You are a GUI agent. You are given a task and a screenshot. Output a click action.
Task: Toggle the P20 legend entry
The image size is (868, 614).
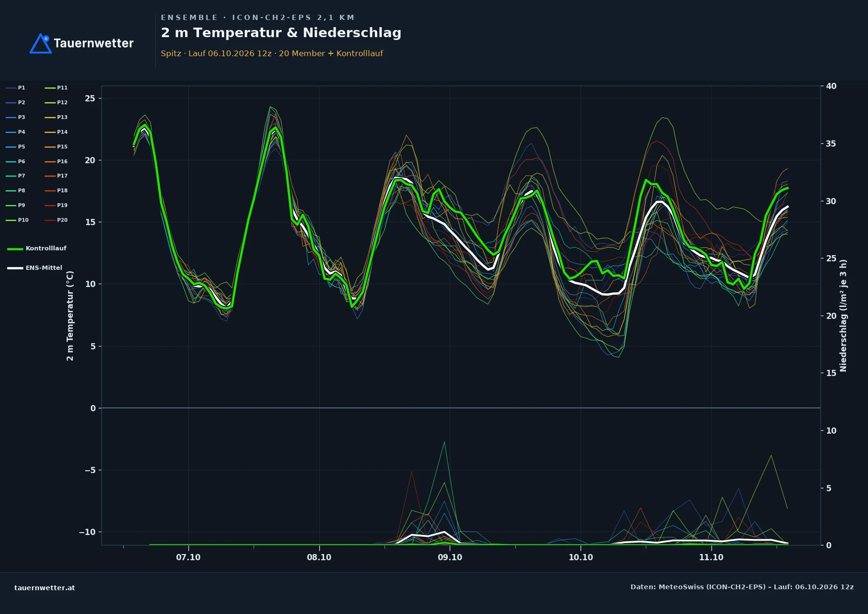pyautogui.click(x=56, y=220)
